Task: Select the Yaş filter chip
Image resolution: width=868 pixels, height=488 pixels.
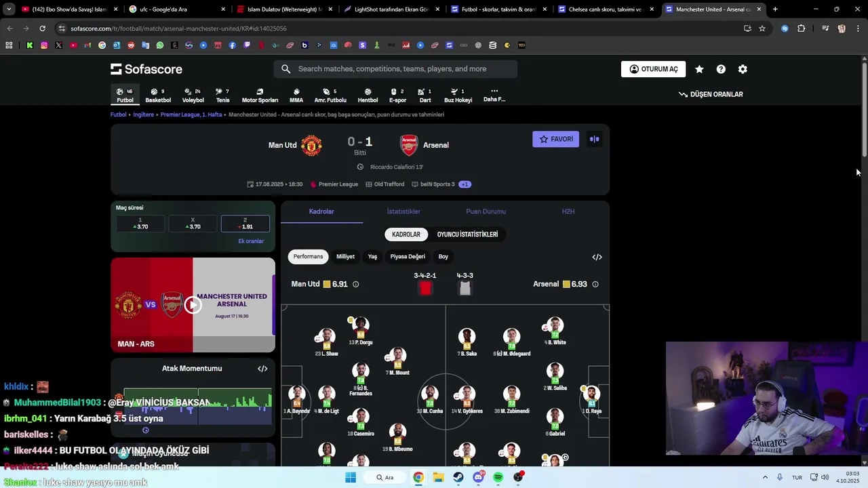Action: point(372,257)
